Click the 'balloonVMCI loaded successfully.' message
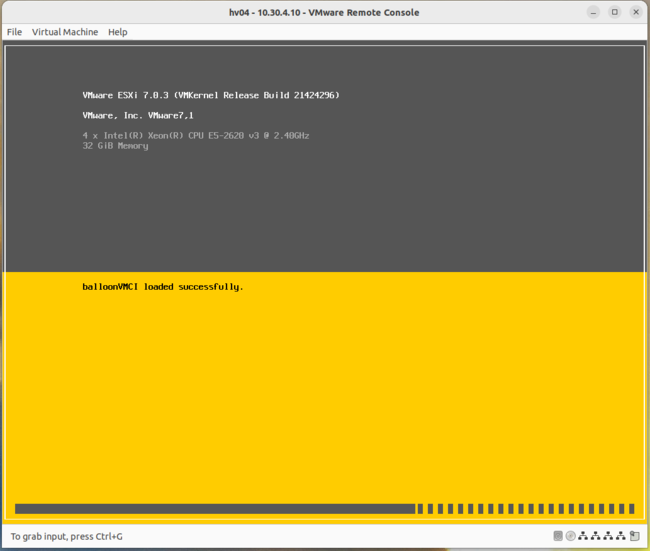The width and height of the screenshot is (650, 551). [x=163, y=287]
